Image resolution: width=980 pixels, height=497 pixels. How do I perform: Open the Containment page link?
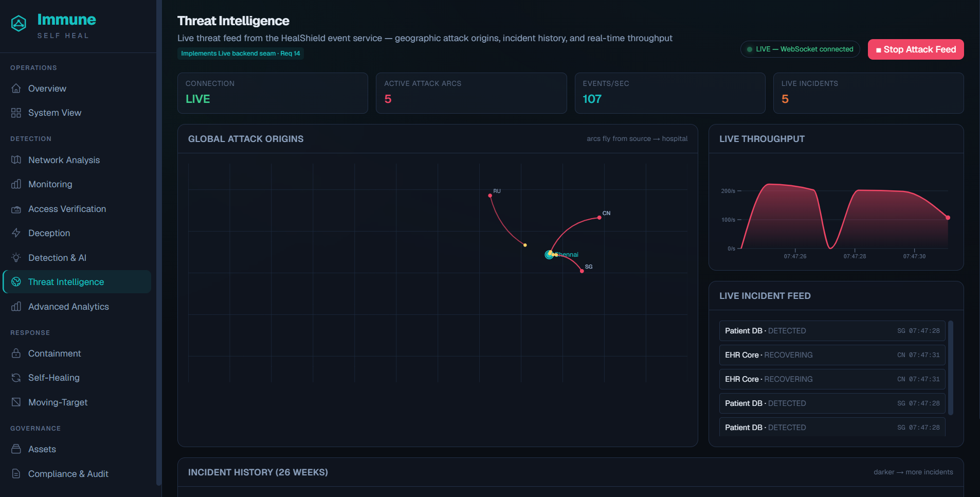click(77, 353)
